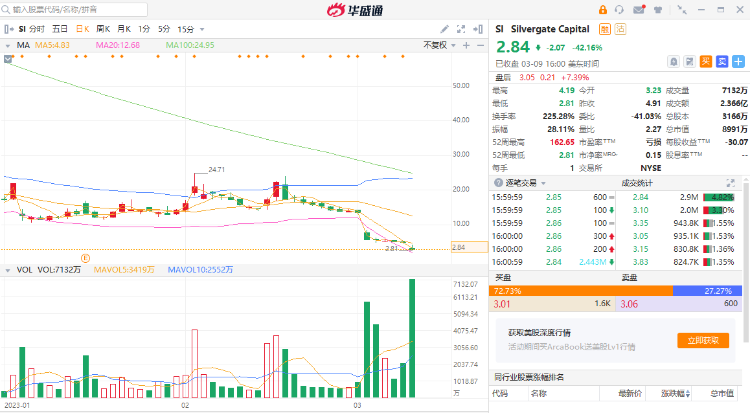
Task: Click the large 2.84 stock price
Action: [x=513, y=47]
